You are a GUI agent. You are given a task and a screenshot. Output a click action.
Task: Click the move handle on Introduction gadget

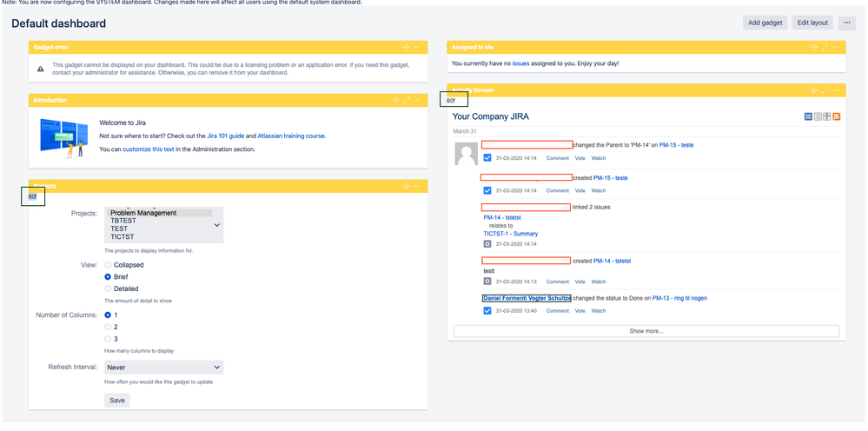[x=396, y=100]
